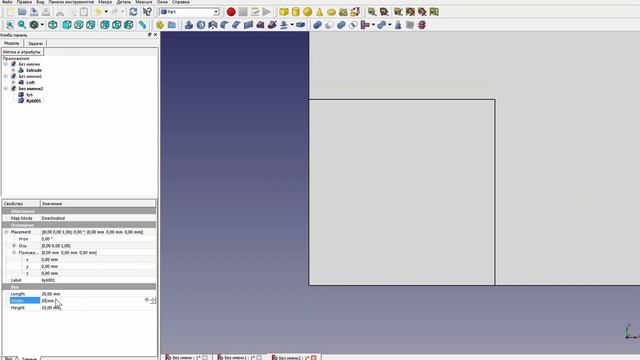The width and height of the screenshot is (640, 360).
Task: Close the Комбо панель with the X
Action: click(x=155, y=35)
